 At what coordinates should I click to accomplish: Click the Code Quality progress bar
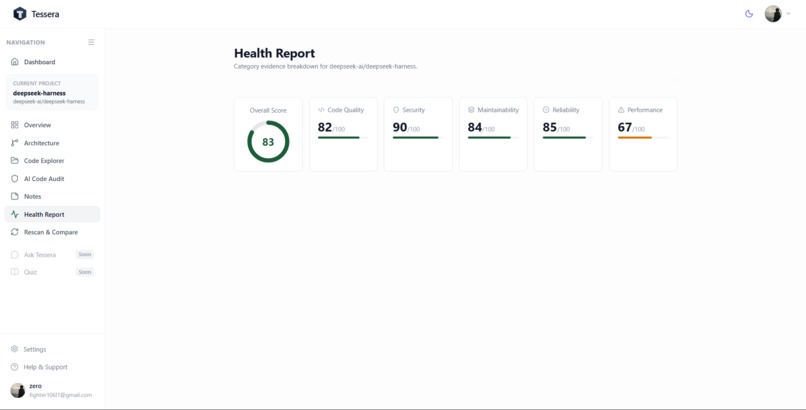(343, 138)
